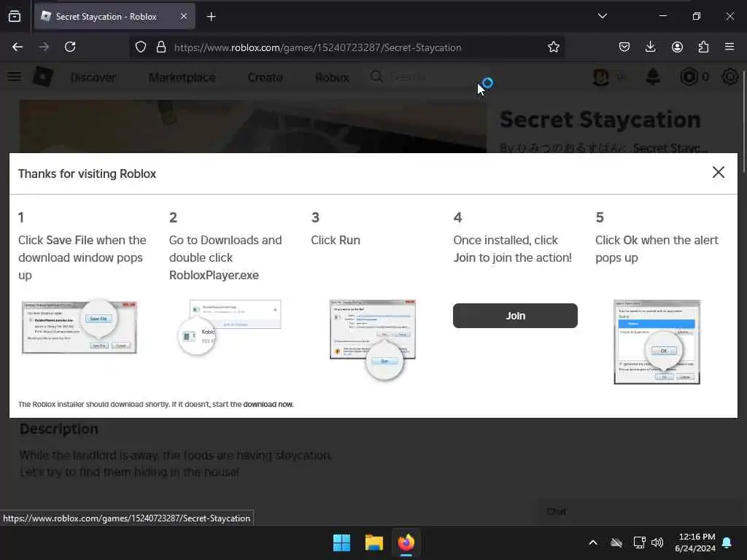Click the Ok alert step illustration
747x560 pixels.
tap(657, 342)
